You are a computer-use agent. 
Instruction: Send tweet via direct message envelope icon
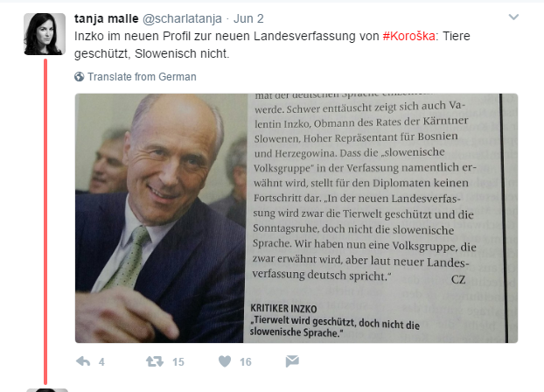292,361
